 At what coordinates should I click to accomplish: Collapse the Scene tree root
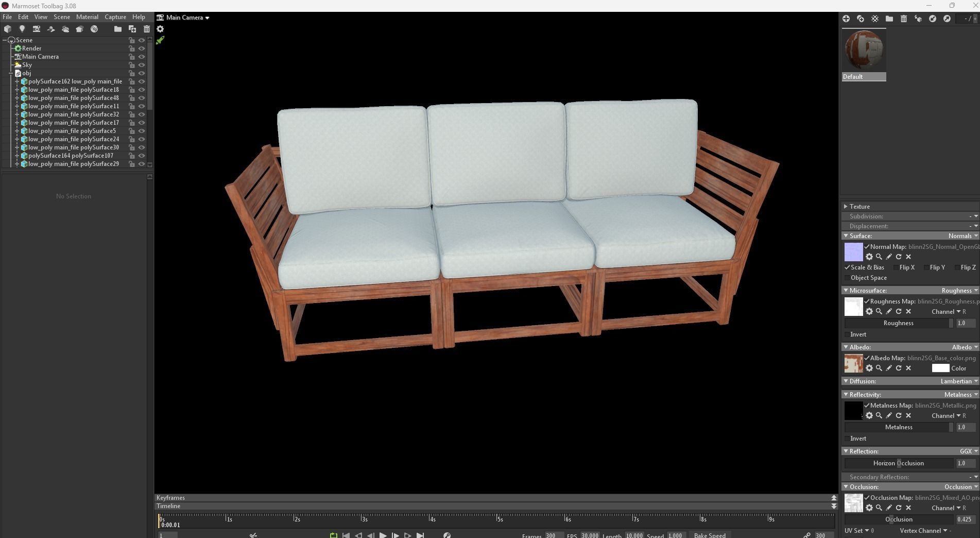[x=5, y=40]
